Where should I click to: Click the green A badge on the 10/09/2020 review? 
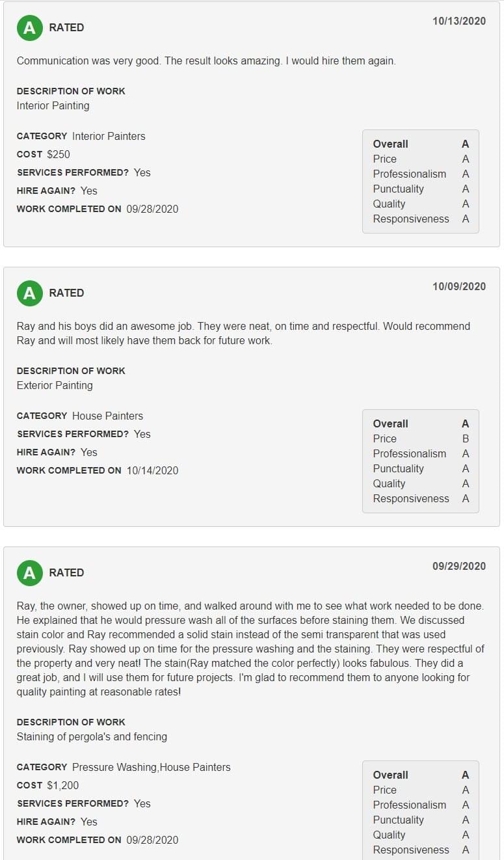coord(29,293)
